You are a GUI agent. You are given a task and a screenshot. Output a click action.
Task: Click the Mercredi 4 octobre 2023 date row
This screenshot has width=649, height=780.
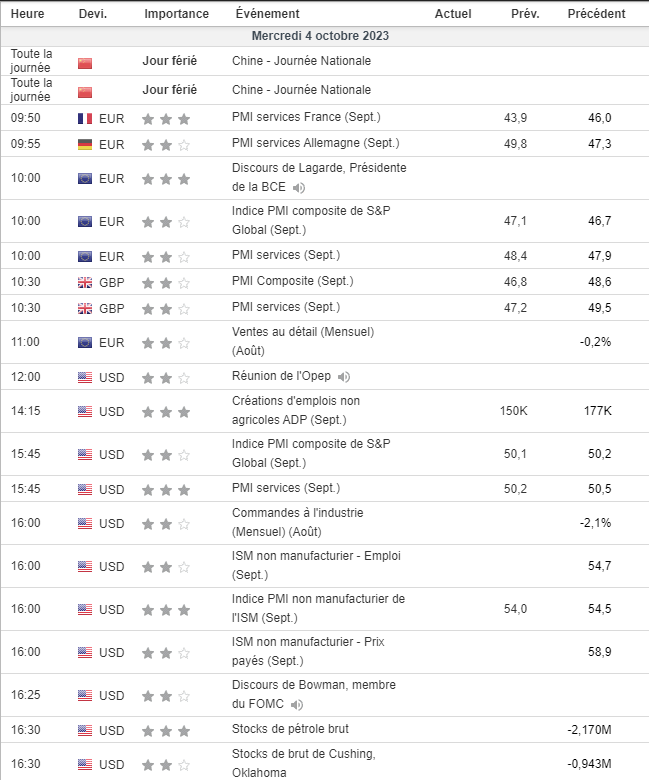tap(320, 36)
